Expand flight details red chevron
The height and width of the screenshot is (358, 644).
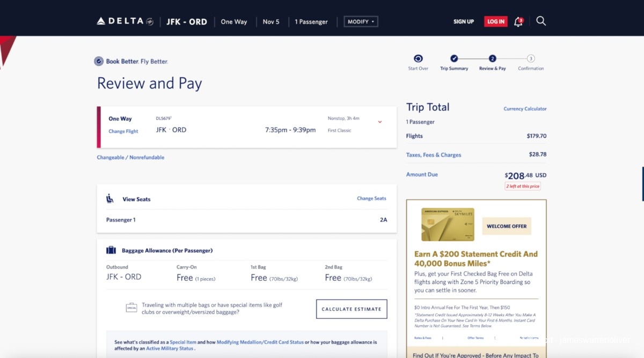click(380, 122)
